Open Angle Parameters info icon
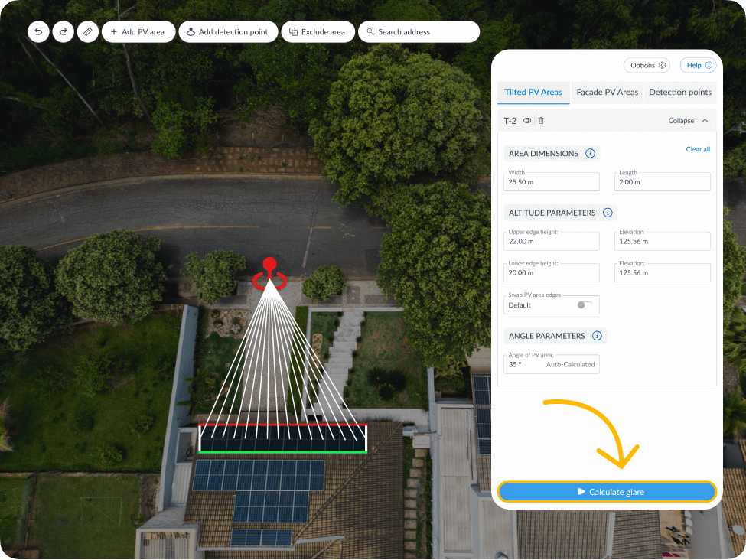 (x=597, y=336)
